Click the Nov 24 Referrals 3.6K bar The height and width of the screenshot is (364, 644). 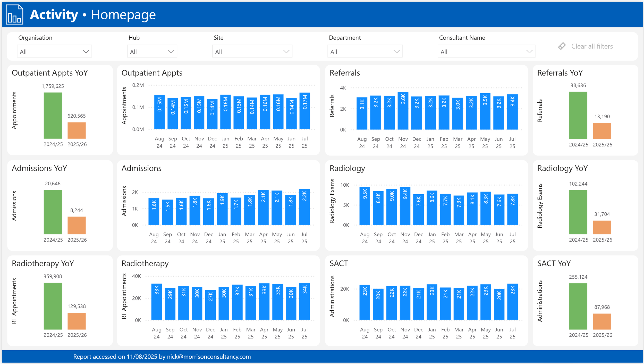[403, 111]
